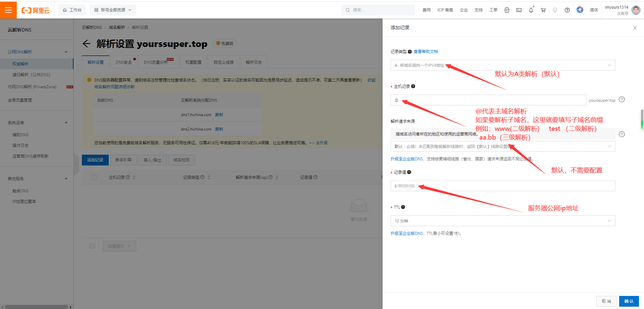644x309 pixels.
Task: Open the 查看帮助文档 link
Action: coord(426,52)
